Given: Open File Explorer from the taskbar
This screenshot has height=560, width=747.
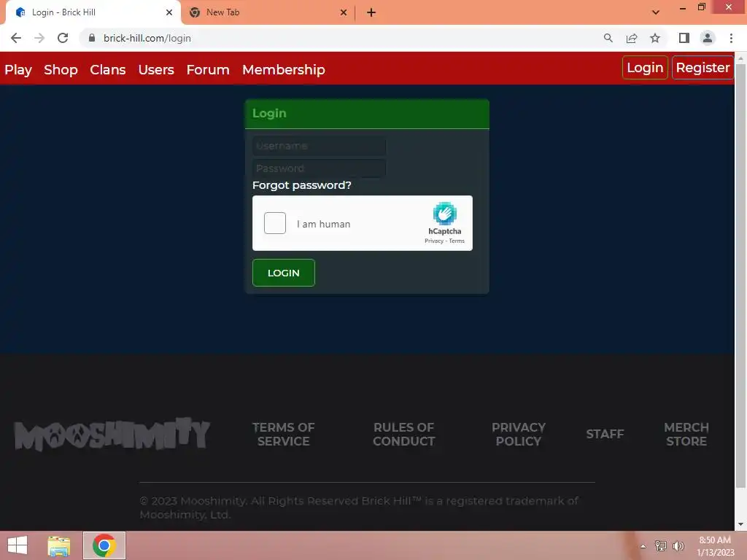Looking at the screenshot, I should [x=59, y=545].
